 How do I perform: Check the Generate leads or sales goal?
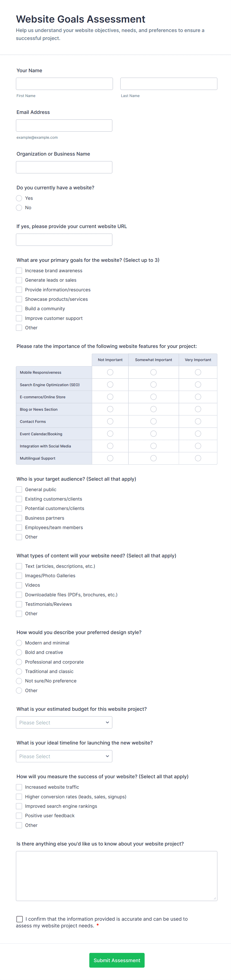coord(19,280)
